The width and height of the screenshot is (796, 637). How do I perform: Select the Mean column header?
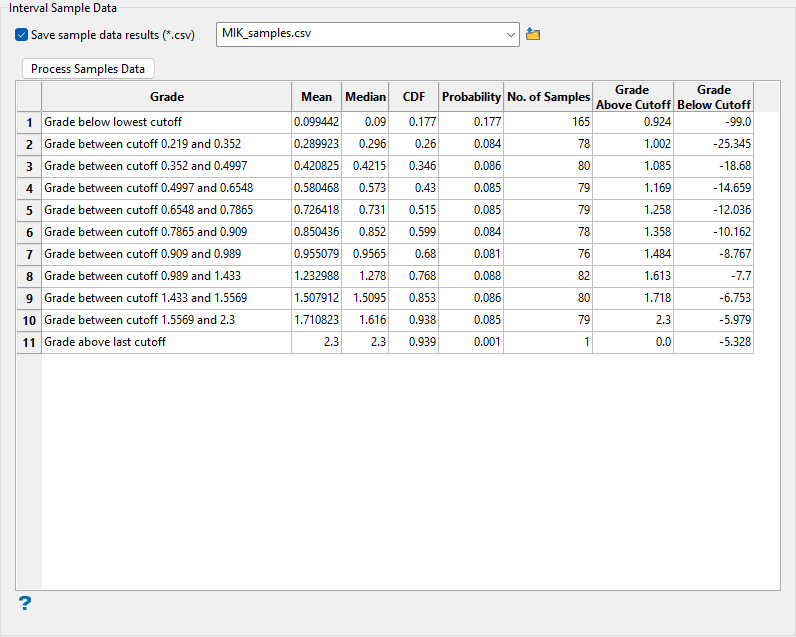316,97
